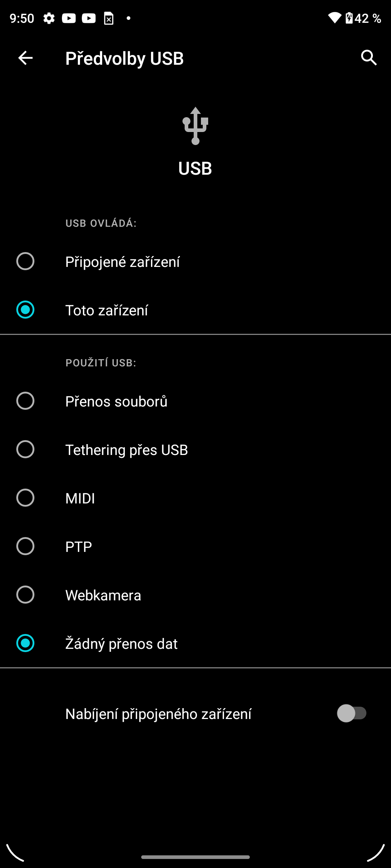The height and width of the screenshot is (868, 391).
Task: Tap the USB connector icon
Action: 195,125
